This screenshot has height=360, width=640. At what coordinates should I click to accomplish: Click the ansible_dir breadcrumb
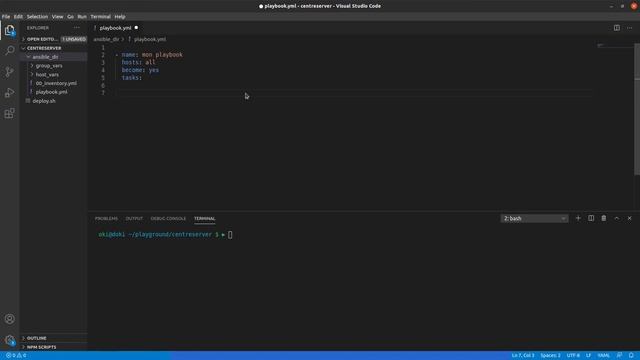tap(106, 39)
